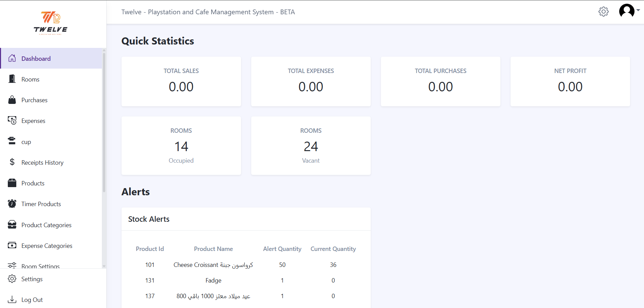Open Expense Categories page
This screenshot has width=644, height=308.
click(x=47, y=246)
